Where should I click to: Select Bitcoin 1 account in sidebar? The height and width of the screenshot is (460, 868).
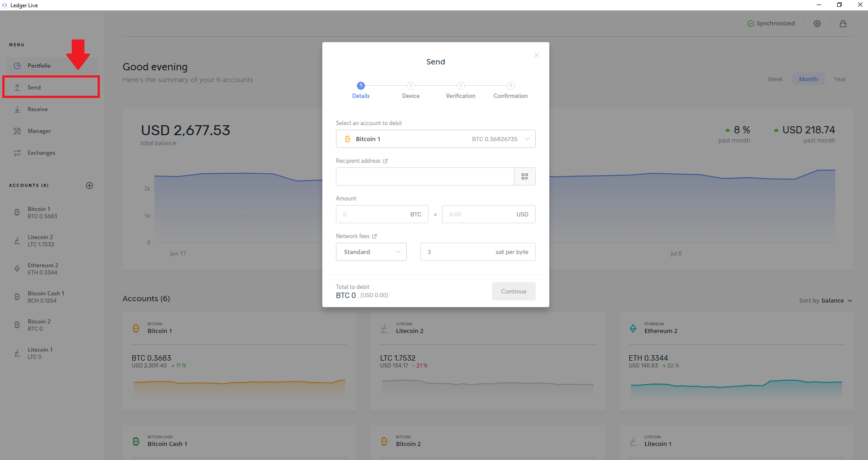coord(52,213)
